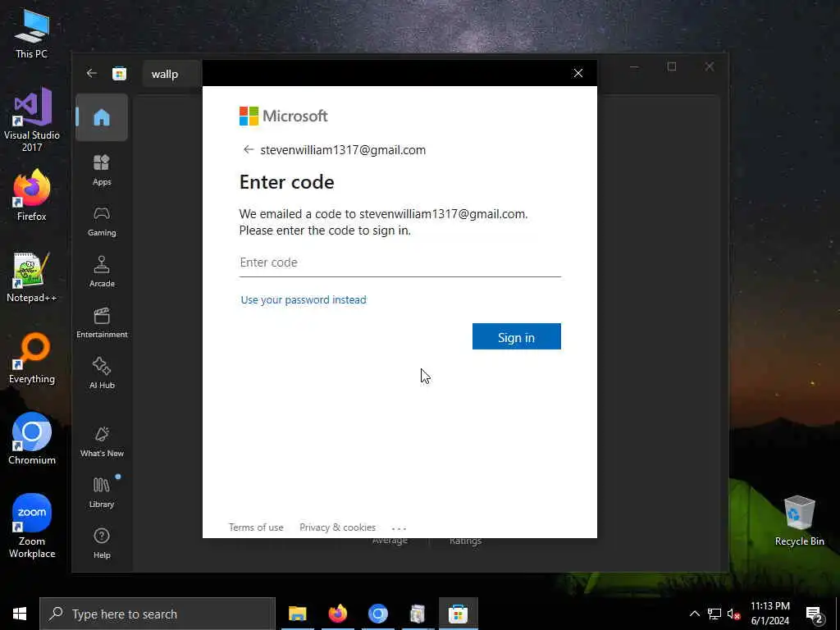Open the notification center icon
Screen dimensions: 840x630
click(x=815, y=614)
